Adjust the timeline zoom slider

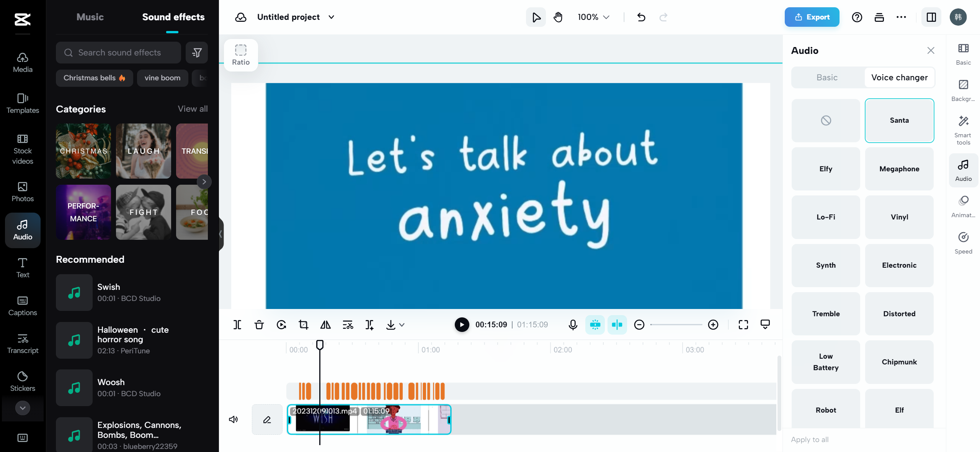coord(676,325)
